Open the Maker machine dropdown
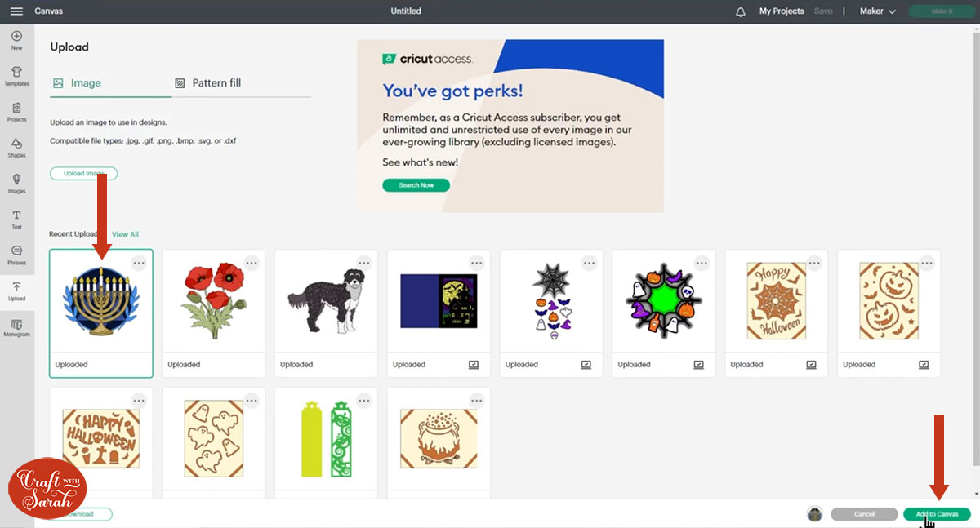980x528 pixels. tap(878, 11)
